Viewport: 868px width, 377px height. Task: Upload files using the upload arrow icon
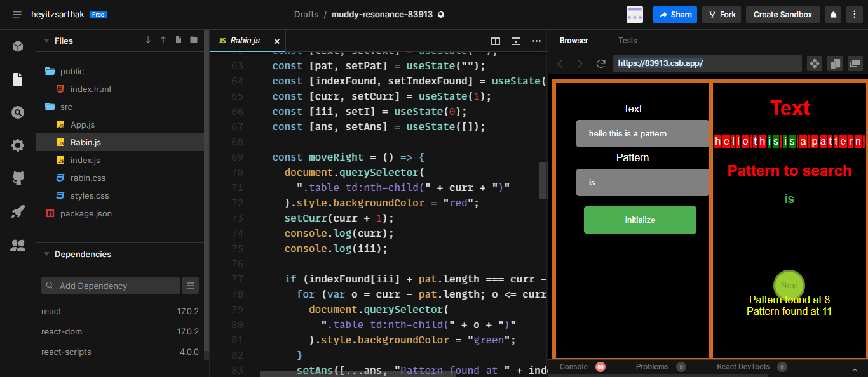click(163, 40)
